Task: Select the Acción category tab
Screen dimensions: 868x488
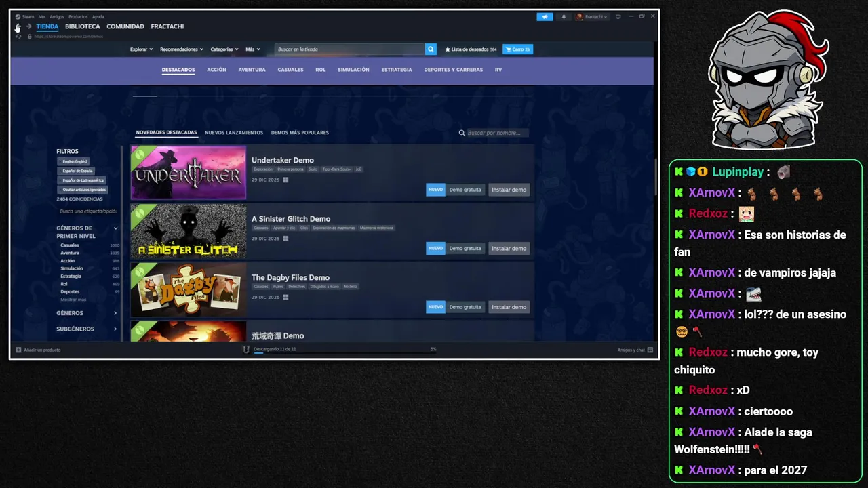Action: (x=216, y=70)
